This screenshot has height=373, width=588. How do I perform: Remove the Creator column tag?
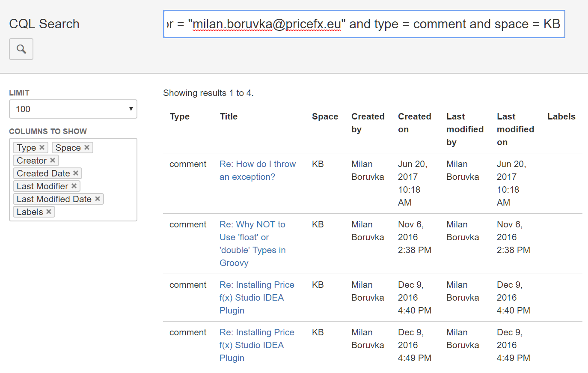pos(52,160)
